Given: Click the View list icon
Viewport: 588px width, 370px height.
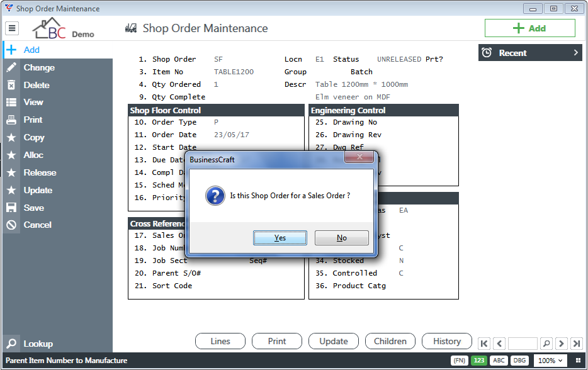Looking at the screenshot, I should click(11, 103).
